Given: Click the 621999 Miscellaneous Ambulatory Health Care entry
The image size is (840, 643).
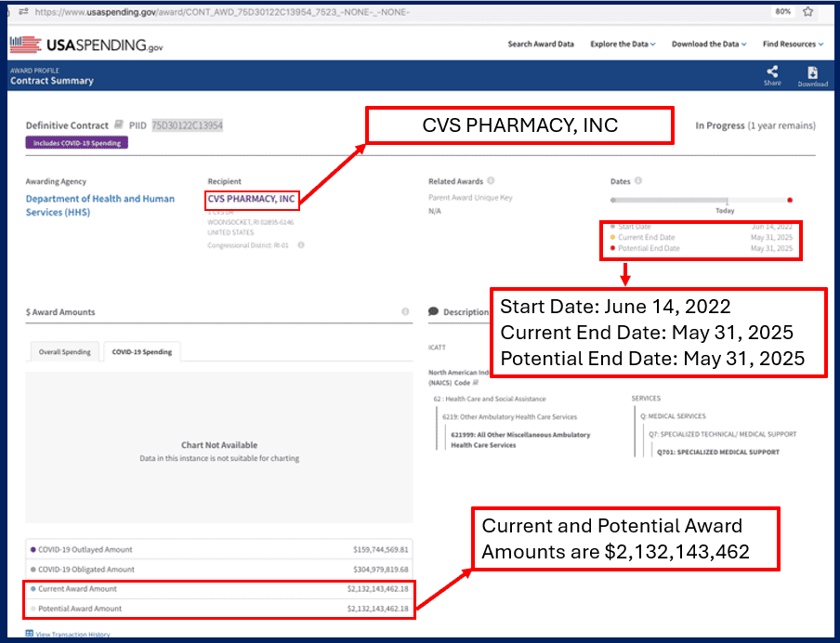Looking at the screenshot, I should pos(520,440).
